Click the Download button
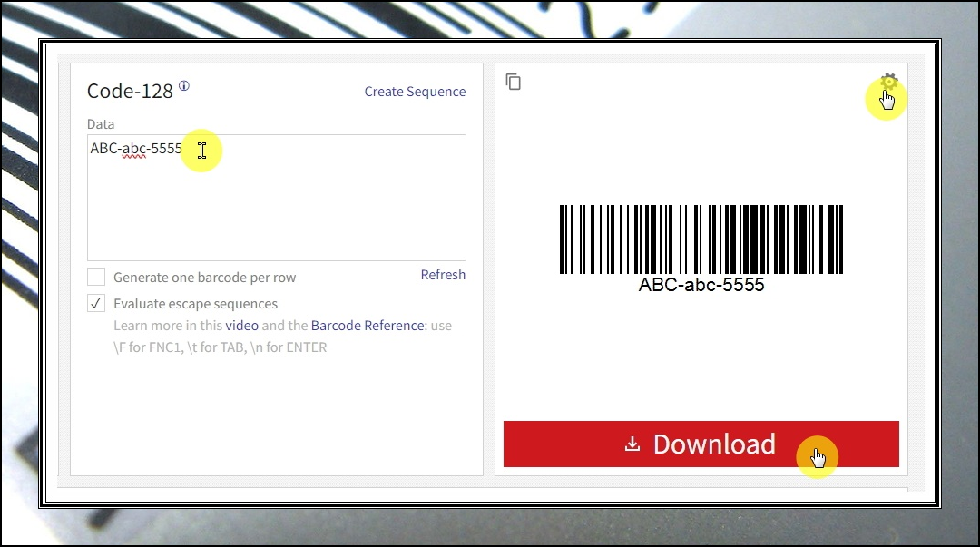The image size is (980, 547). pos(701,444)
